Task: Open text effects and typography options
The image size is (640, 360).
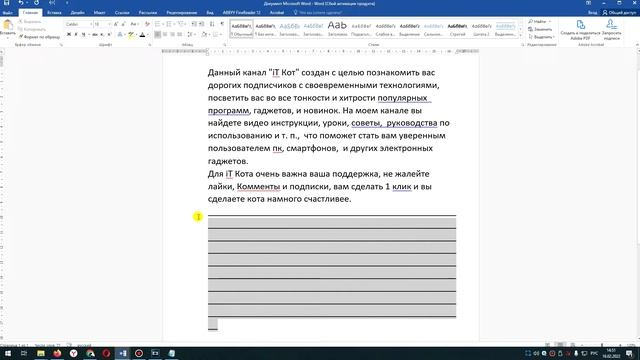Action: coord(120,35)
